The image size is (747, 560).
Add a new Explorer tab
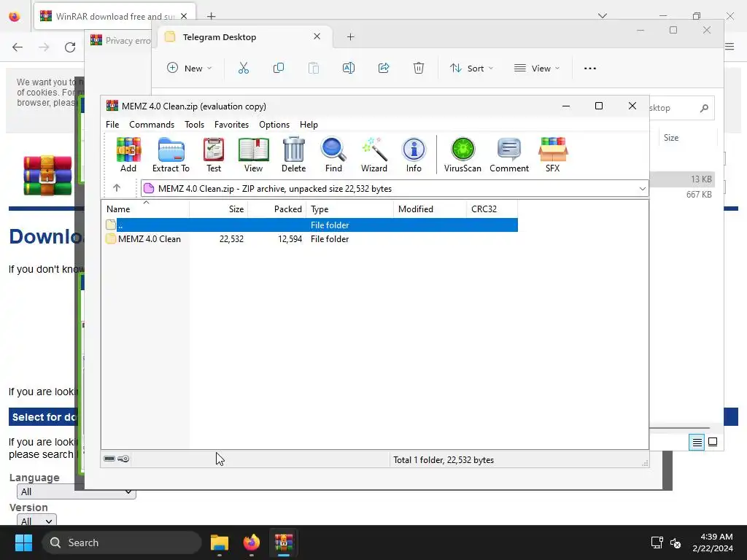[x=351, y=37]
